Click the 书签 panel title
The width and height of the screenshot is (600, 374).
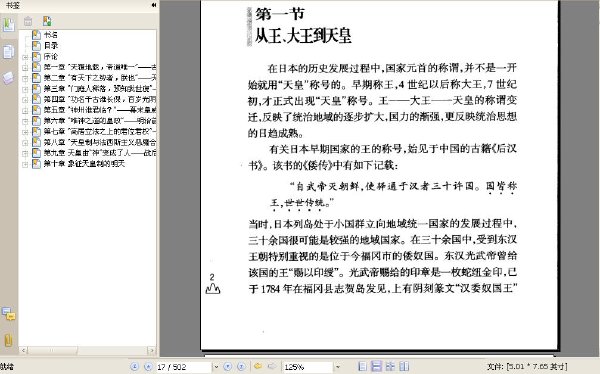pos(12,5)
